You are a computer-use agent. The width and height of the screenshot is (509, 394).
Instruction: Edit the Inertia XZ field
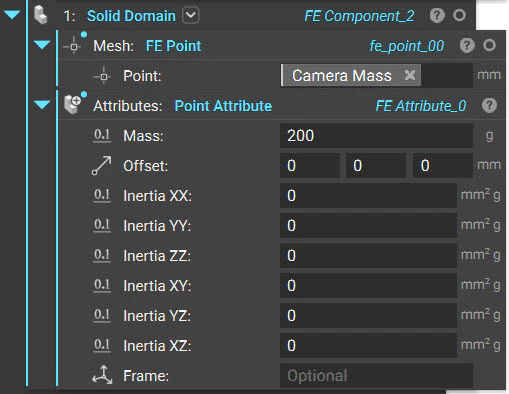point(368,345)
